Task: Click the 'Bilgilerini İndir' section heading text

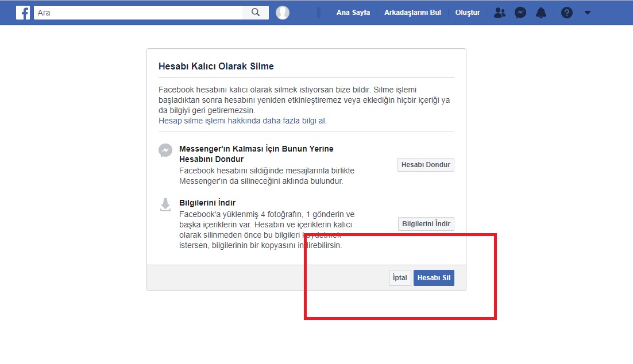Action: pyautogui.click(x=207, y=203)
